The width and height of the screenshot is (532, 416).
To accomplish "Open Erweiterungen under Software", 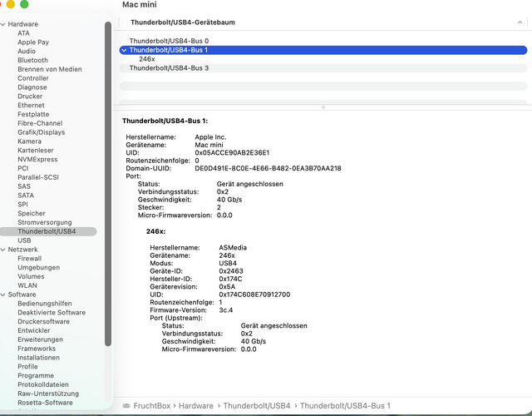I will (41, 339).
